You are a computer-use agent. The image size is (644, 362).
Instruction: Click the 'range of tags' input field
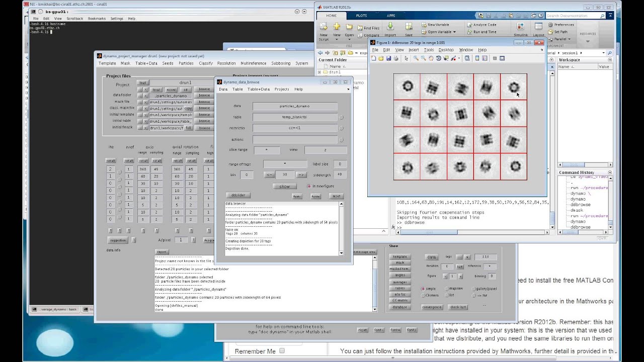coord(285,164)
